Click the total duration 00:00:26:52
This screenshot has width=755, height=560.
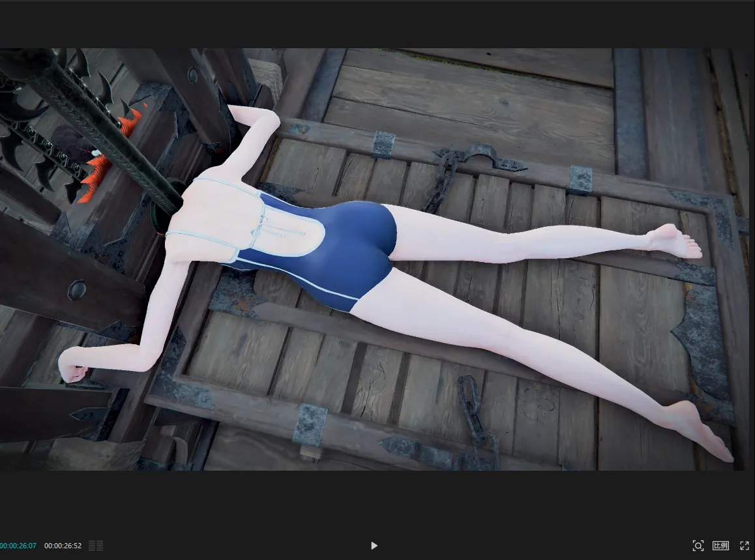pyautogui.click(x=63, y=546)
